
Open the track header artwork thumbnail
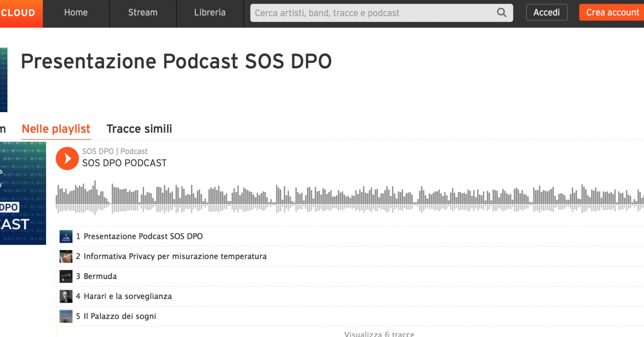click(x=4, y=79)
